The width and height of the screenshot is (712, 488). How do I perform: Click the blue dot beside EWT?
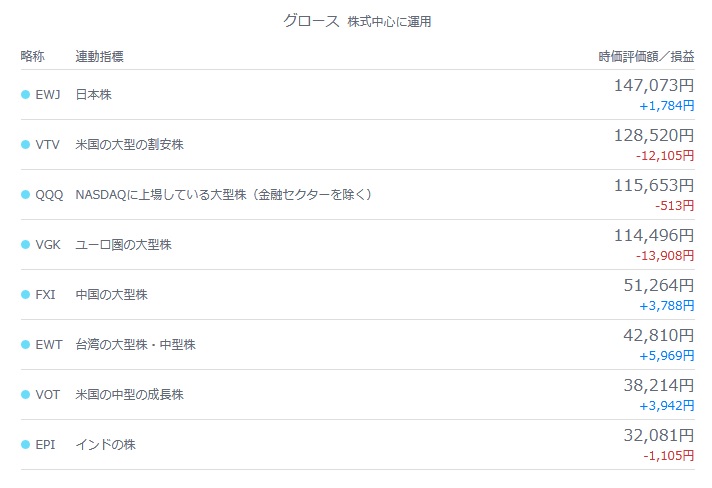25,345
